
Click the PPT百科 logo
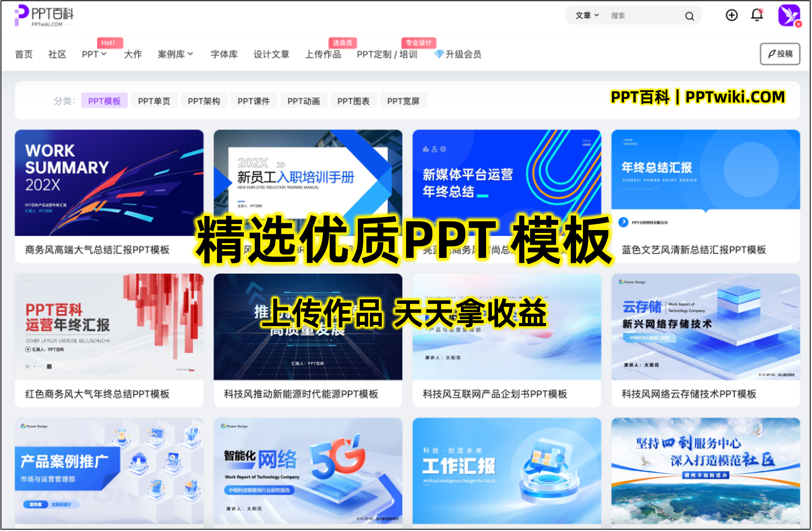pyautogui.click(x=44, y=15)
